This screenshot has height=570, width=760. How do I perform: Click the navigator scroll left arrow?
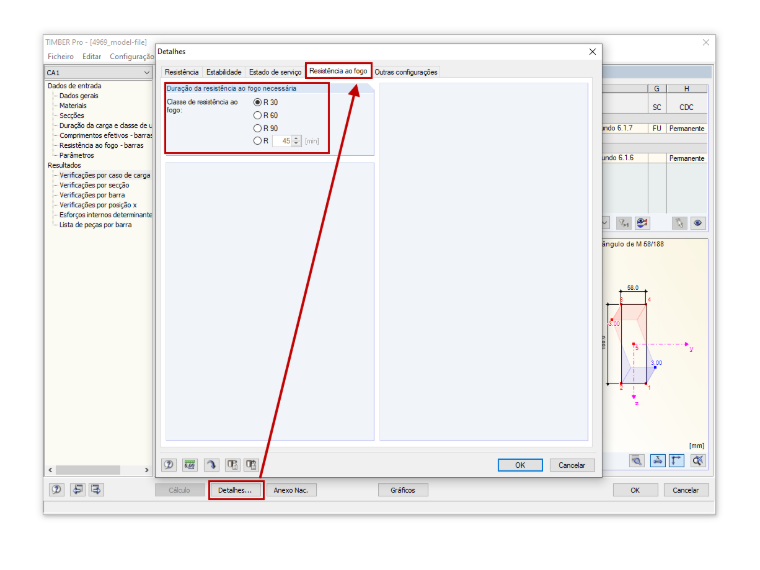tap(50, 470)
